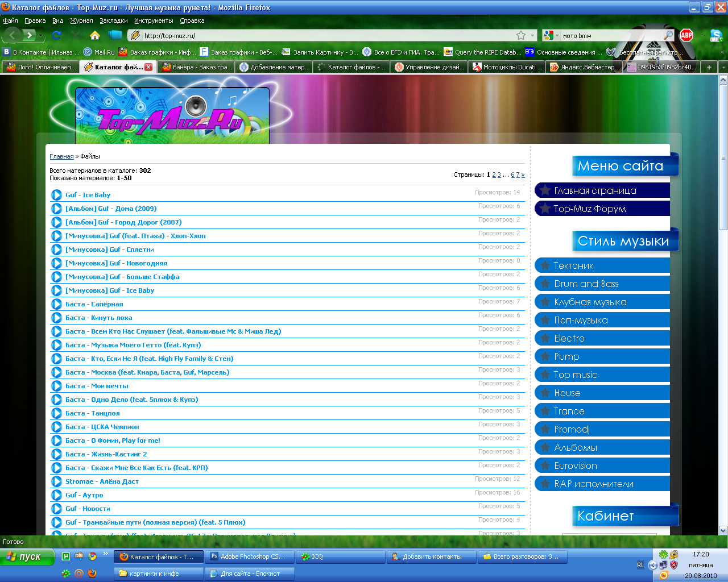Open the Главная breadcrumb link
This screenshot has width=728, height=582.
[61, 156]
